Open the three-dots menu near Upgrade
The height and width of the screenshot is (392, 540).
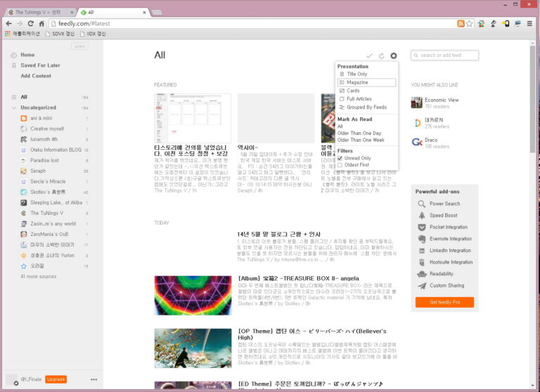pos(94,379)
